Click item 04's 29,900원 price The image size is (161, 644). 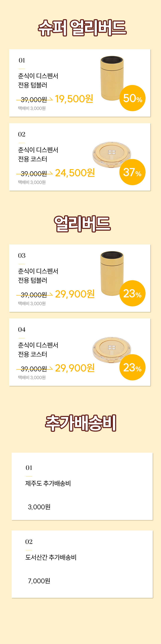pos(75,368)
